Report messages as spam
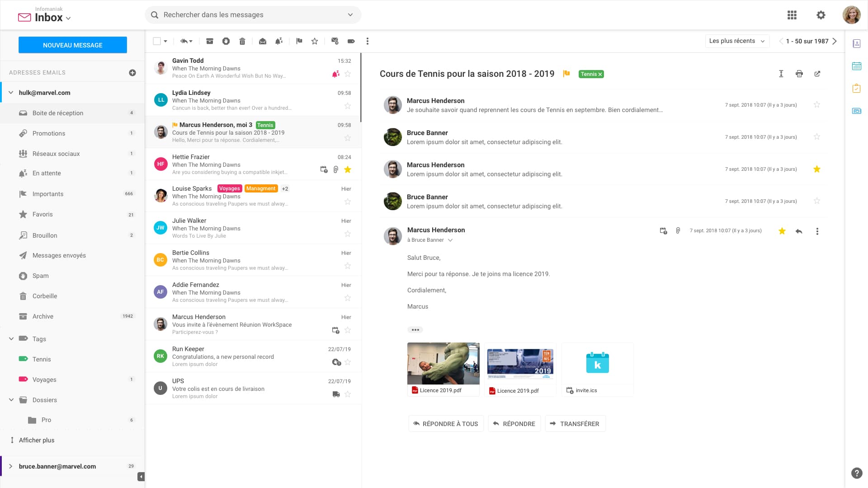Screen dimensions: 868x488 pos(226,41)
